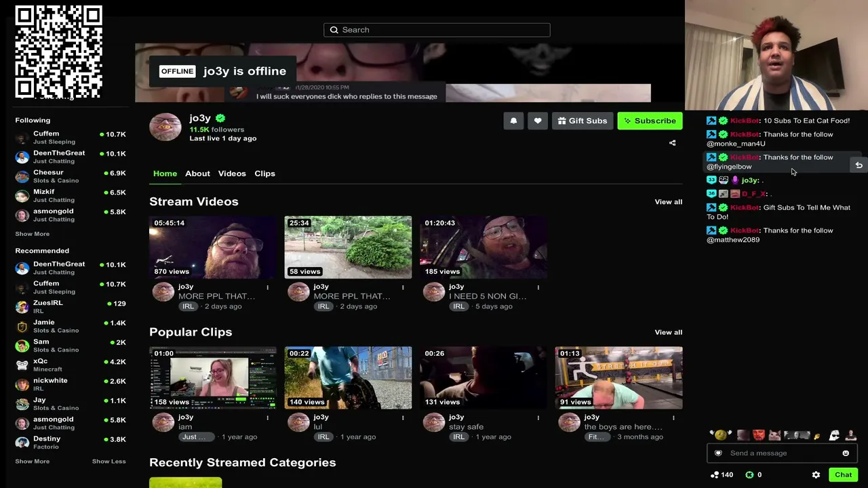The width and height of the screenshot is (868, 488).
Task: Click the share icon below Subscribe
Action: [x=672, y=143]
